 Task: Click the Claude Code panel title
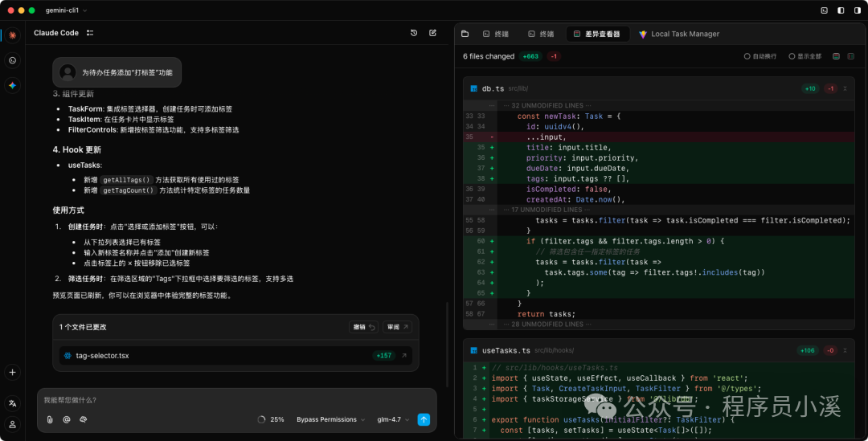pyautogui.click(x=56, y=33)
